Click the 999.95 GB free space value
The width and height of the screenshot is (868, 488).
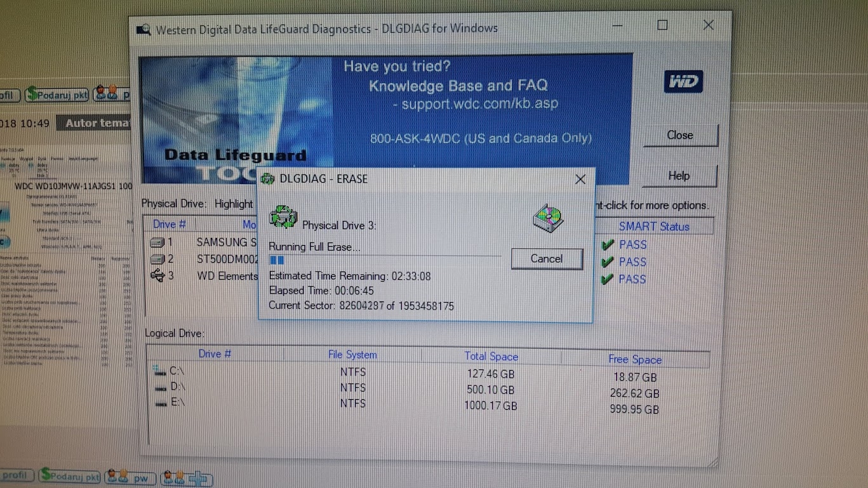pos(634,410)
